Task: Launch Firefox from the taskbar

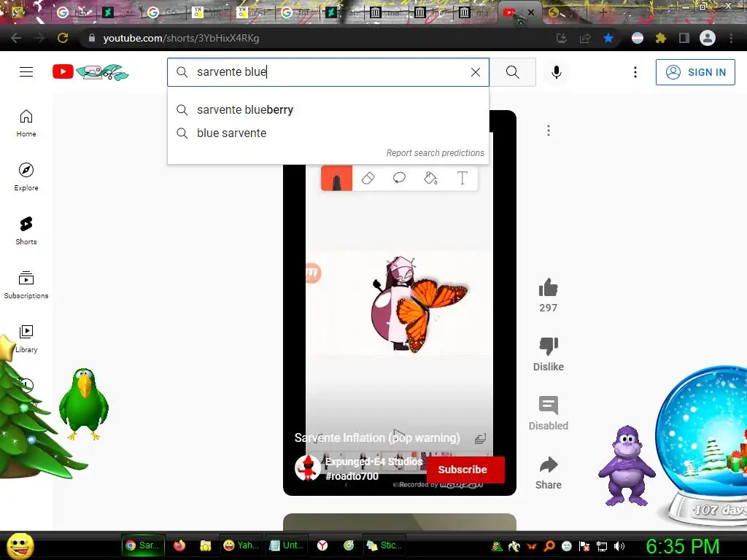Action: pos(179,545)
